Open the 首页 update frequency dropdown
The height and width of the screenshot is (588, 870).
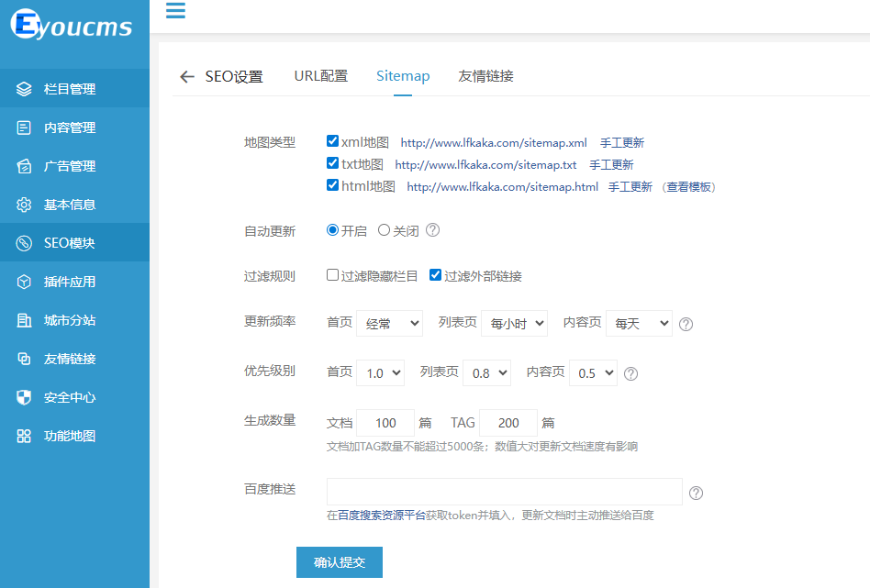pos(389,323)
